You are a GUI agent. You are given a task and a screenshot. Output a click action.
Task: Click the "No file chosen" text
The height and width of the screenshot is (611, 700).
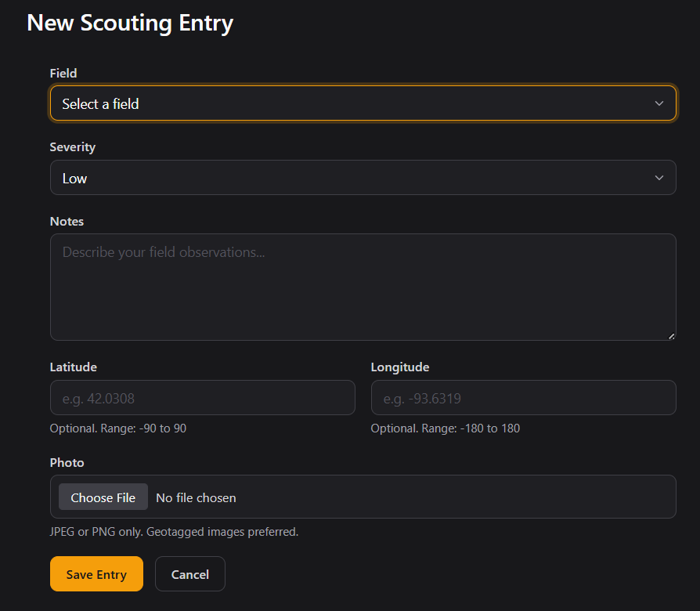pos(196,497)
